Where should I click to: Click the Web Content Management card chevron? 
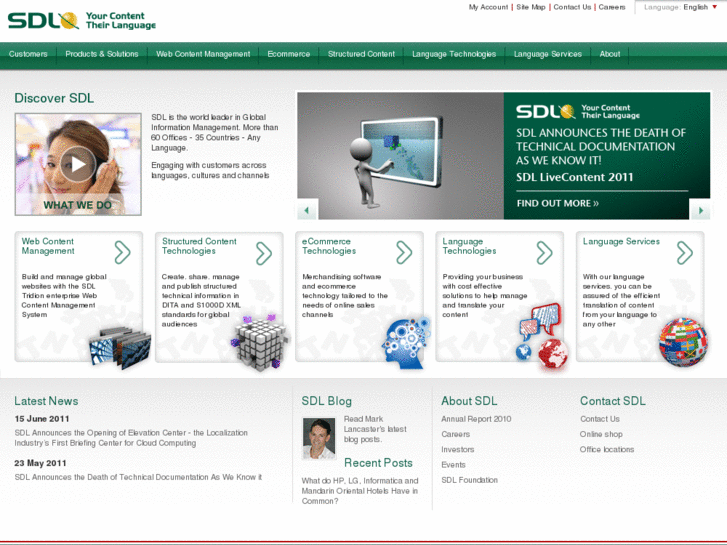(x=122, y=253)
